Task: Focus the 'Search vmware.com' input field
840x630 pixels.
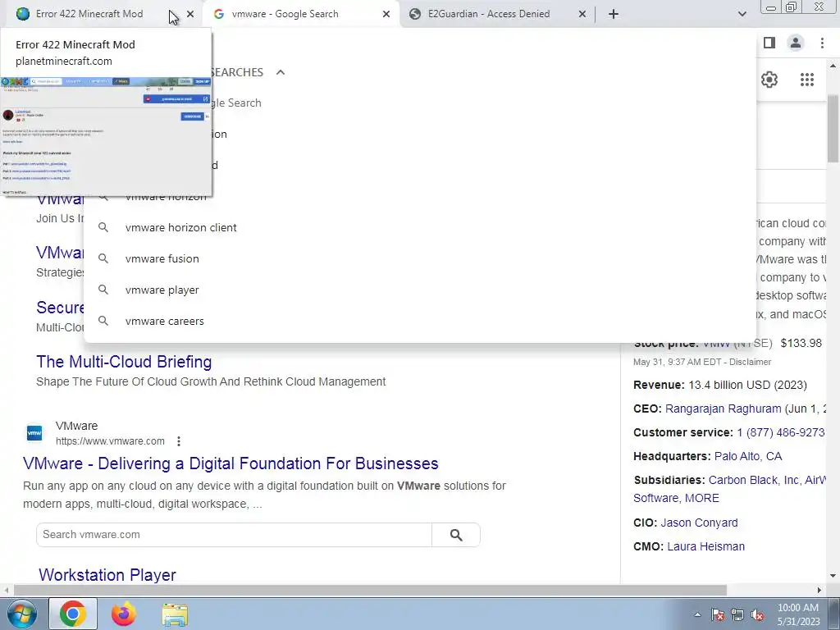Action: coord(234,535)
